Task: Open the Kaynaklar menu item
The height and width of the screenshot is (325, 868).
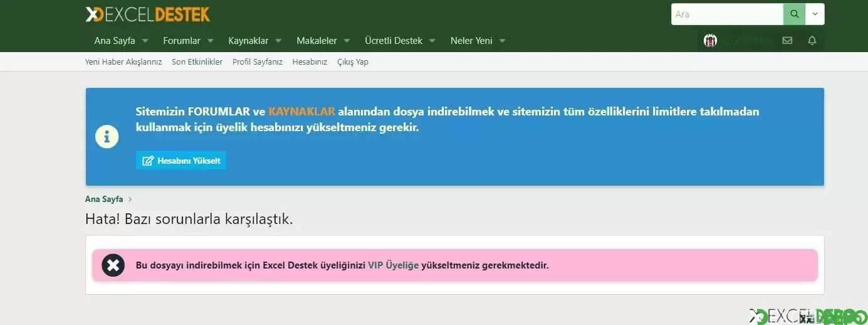Action: [x=248, y=41]
